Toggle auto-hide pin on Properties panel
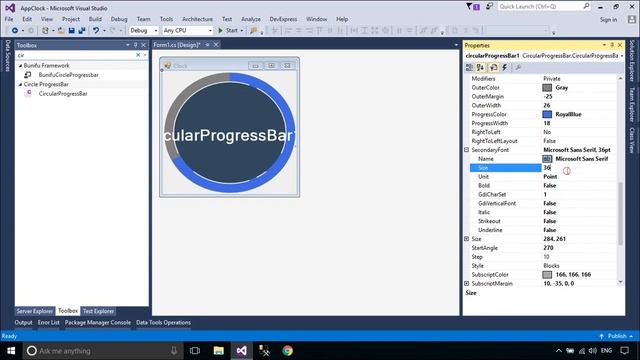 (x=612, y=45)
